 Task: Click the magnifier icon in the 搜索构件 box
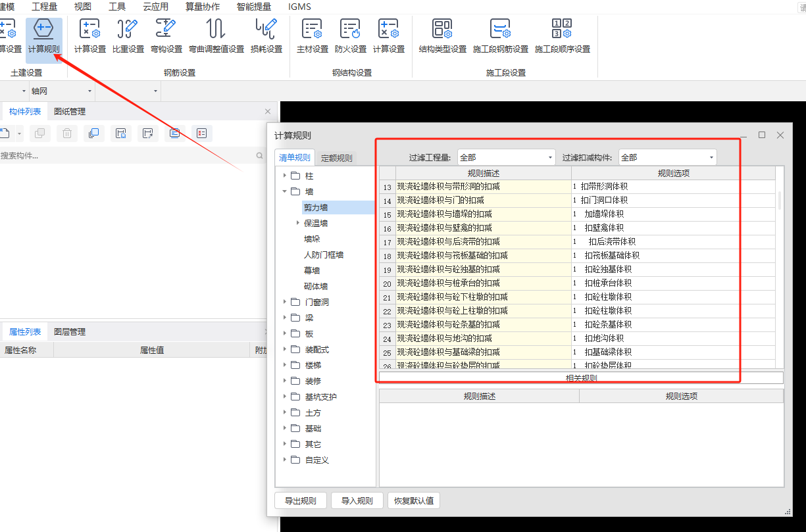click(x=260, y=156)
